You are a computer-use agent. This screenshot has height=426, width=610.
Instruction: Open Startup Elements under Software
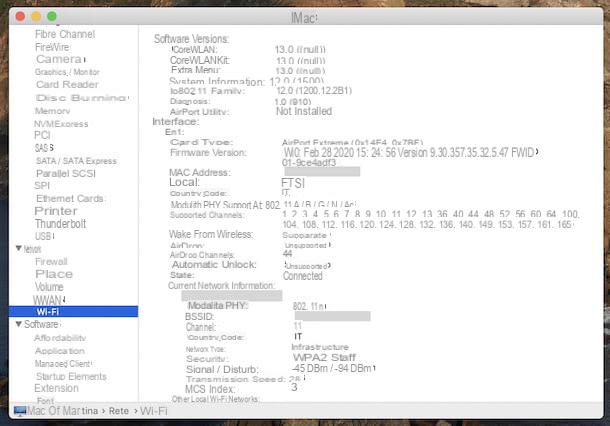(71, 376)
